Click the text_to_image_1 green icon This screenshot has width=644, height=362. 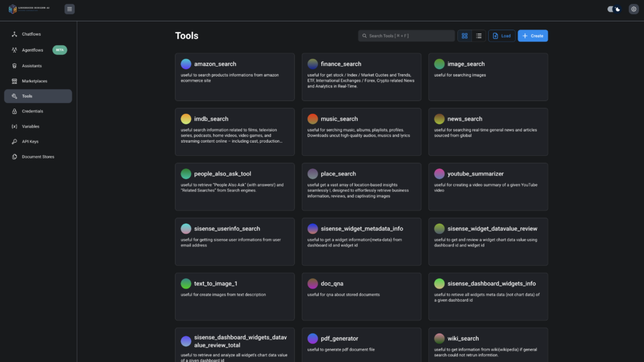[186, 283]
